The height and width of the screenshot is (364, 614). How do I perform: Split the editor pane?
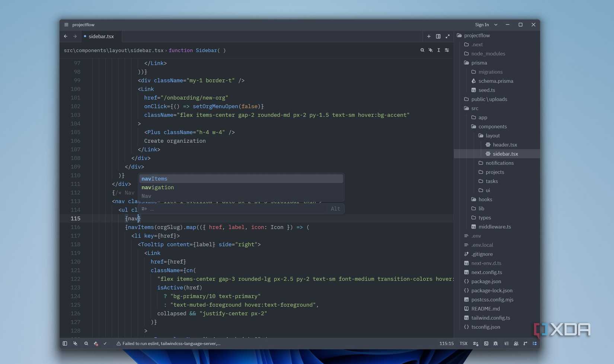pyautogui.click(x=438, y=36)
